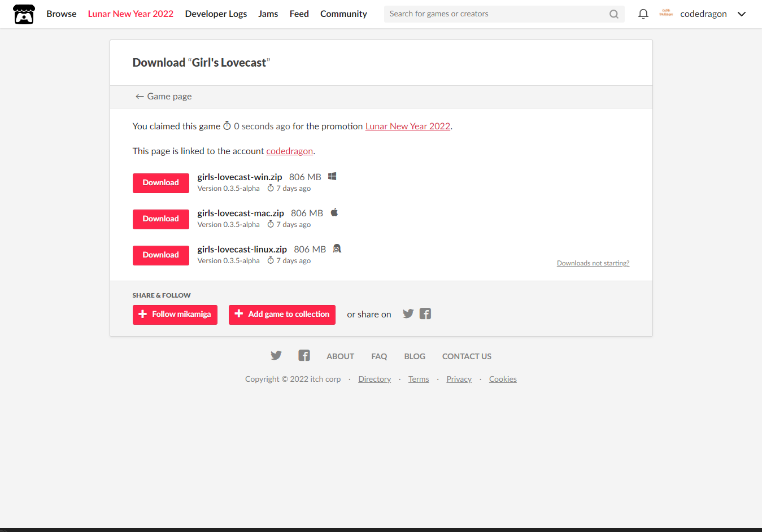Click the Windows platform icon
This screenshot has height=532, width=762.
tap(332, 176)
